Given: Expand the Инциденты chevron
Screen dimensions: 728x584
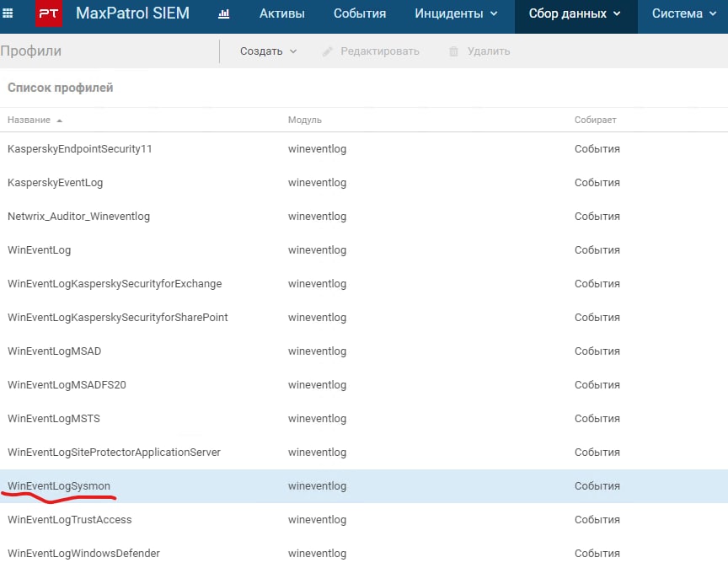Looking at the screenshot, I should (494, 14).
